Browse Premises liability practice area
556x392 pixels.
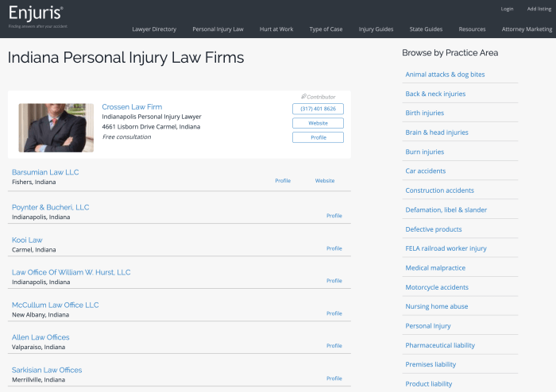[431, 364]
